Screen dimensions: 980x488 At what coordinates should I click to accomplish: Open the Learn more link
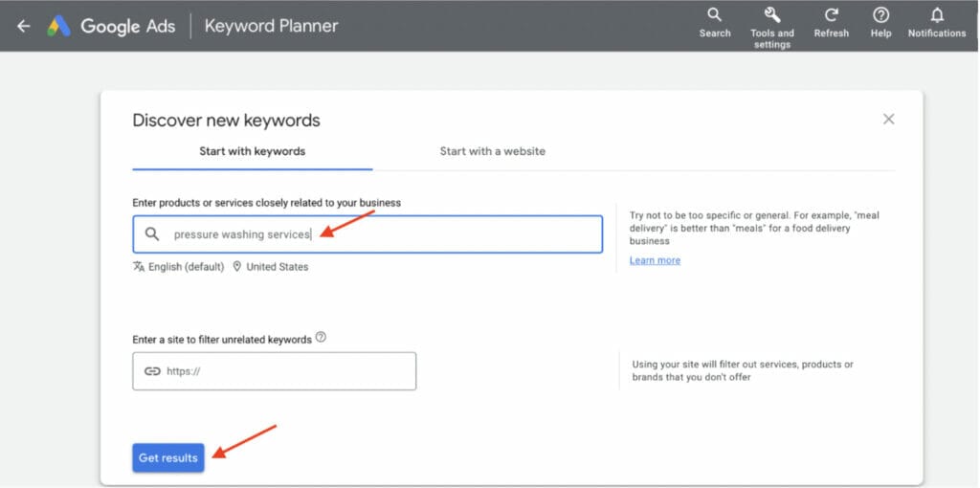tap(655, 260)
